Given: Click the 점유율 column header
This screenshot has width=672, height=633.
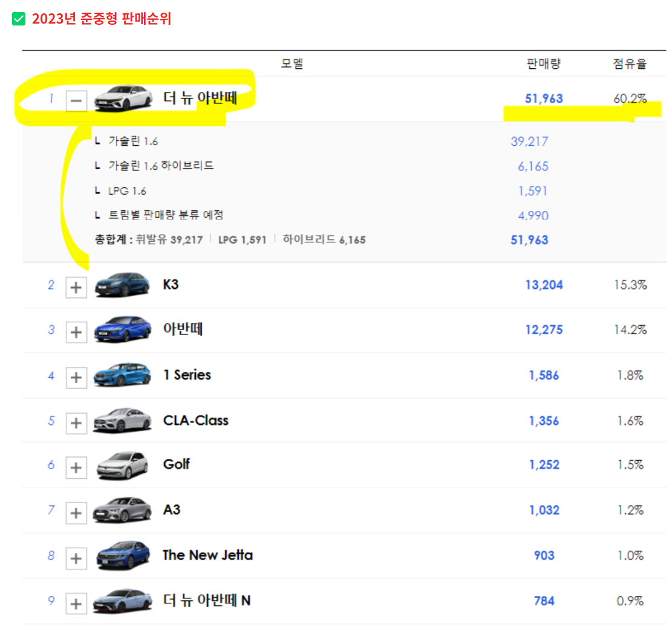Looking at the screenshot, I should pos(630,64).
